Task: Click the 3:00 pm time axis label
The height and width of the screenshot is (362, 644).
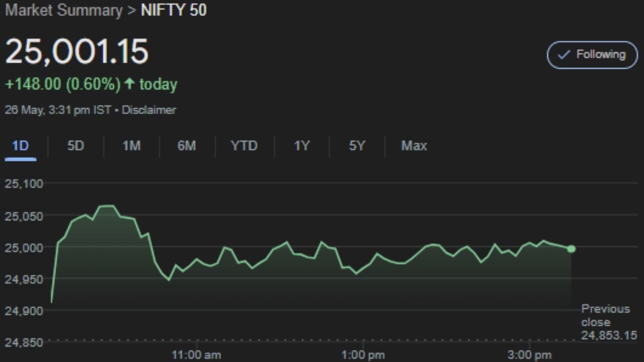Action: coord(529,355)
